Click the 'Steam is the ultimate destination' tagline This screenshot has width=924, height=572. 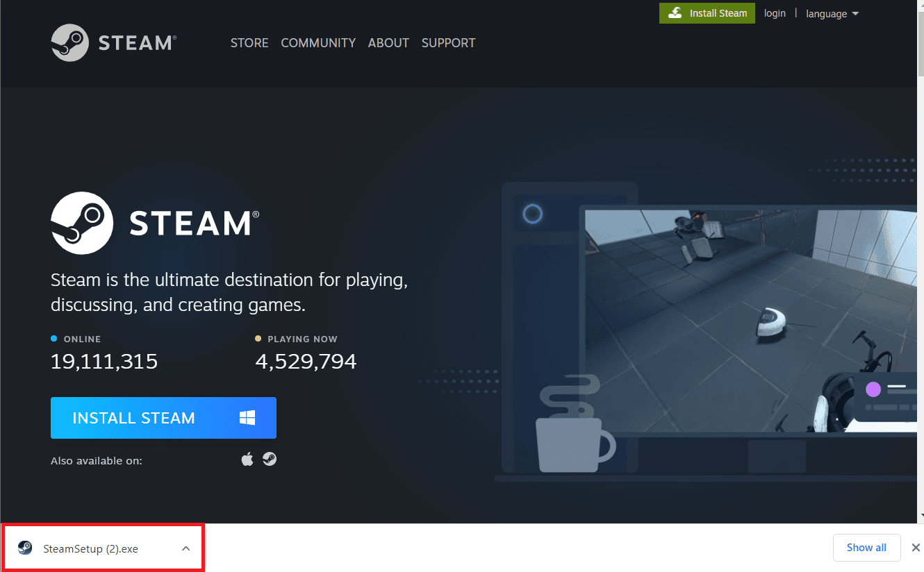point(229,292)
